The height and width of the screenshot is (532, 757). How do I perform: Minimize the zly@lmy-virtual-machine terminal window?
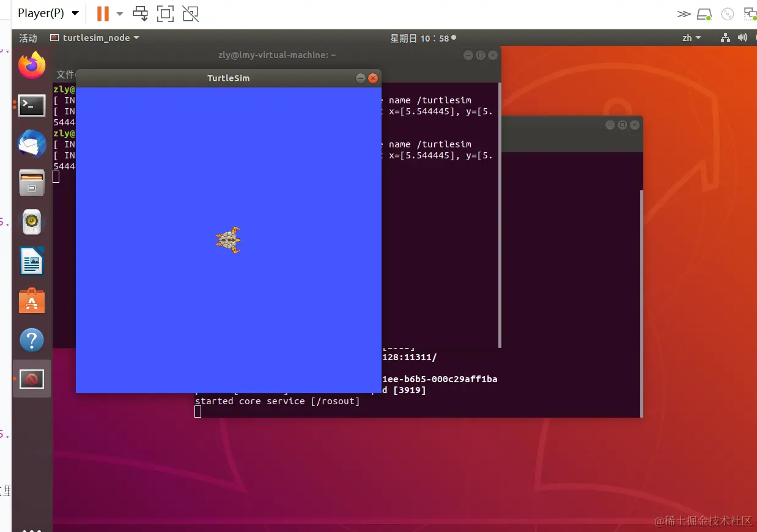tap(468, 55)
